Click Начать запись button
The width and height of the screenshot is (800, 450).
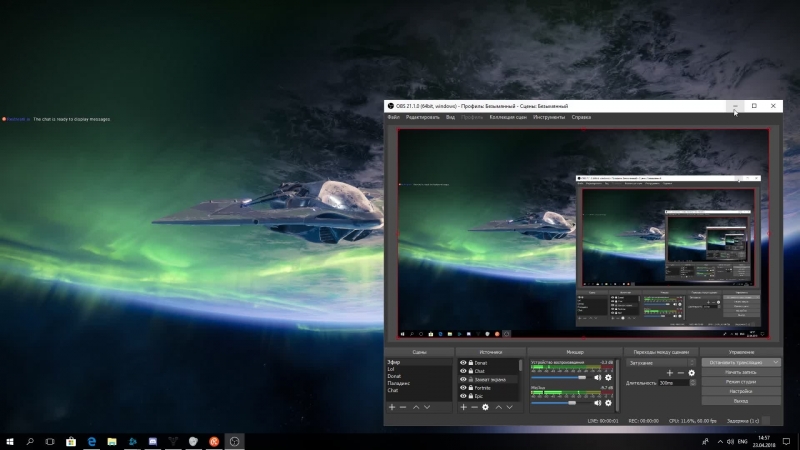point(741,372)
